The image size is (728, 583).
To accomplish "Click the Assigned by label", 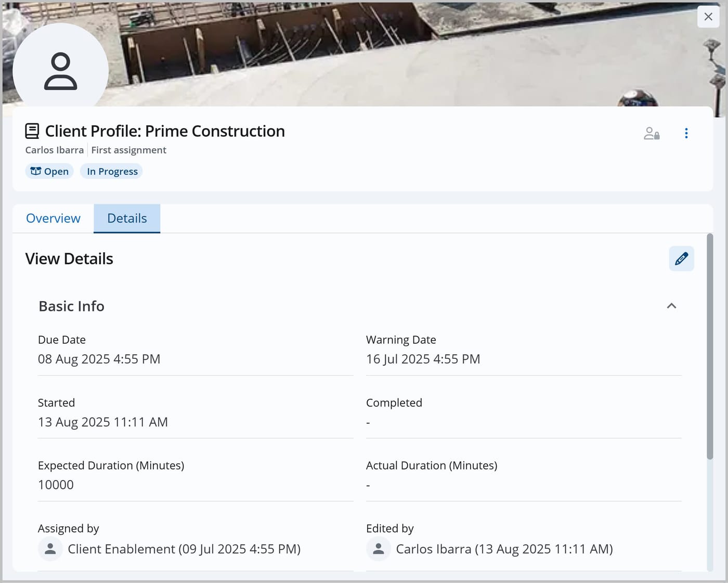I will (x=68, y=528).
